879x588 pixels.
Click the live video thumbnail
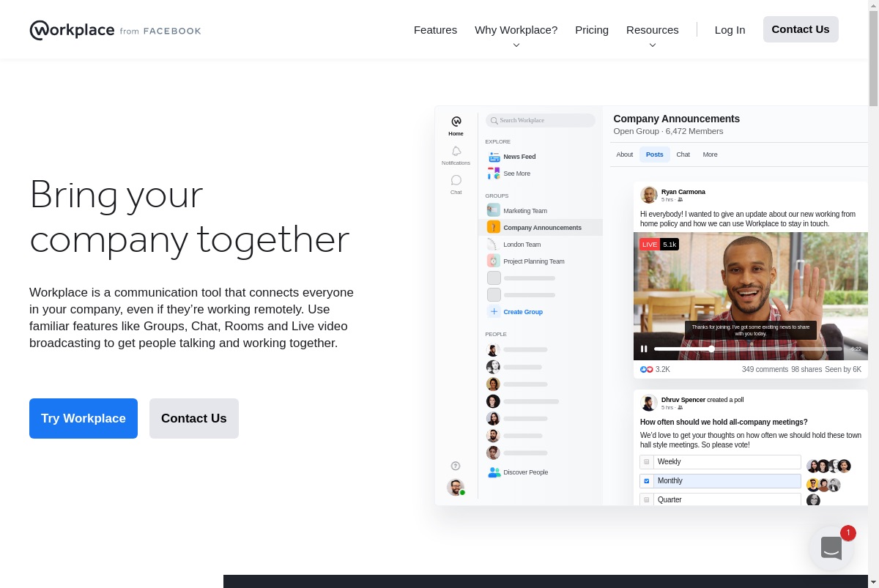click(x=751, y=296)
